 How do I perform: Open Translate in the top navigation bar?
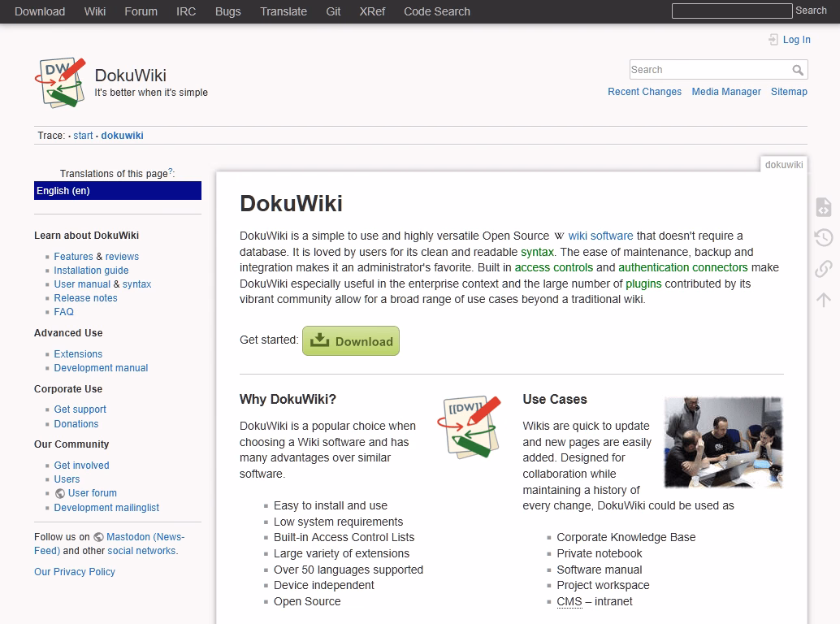(x=284, y=11)
